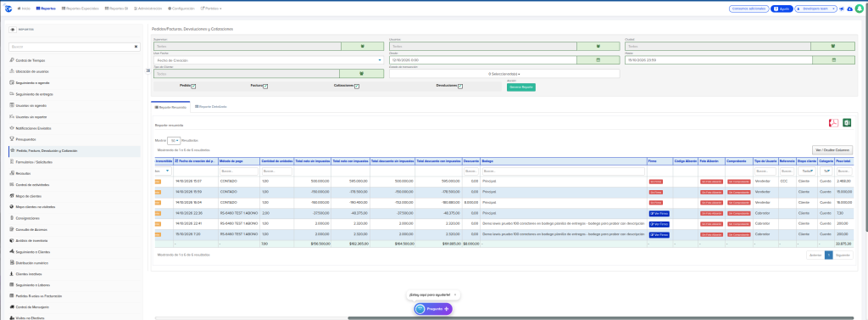Click the Bodega column search field
This screenshot has height=320, width=868.
coord(563,171)
